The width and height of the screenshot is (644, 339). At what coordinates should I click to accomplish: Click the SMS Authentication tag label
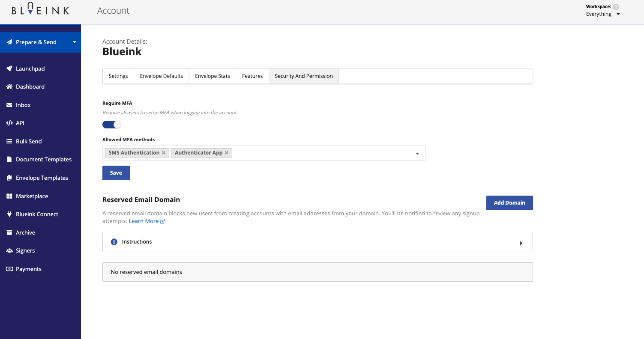[x=134, y=153]
